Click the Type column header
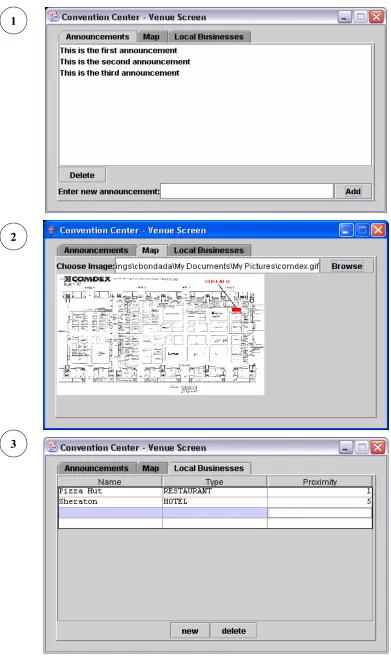391x656 pixels. coord(215,482)
